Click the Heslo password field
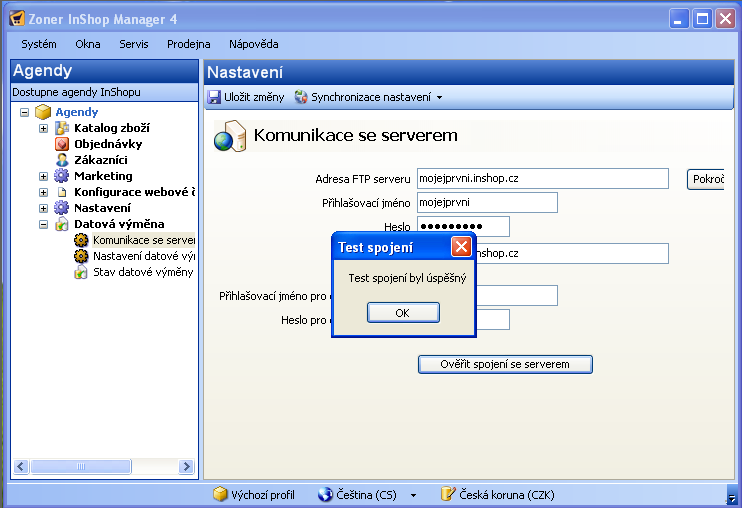 click(463, 227)
